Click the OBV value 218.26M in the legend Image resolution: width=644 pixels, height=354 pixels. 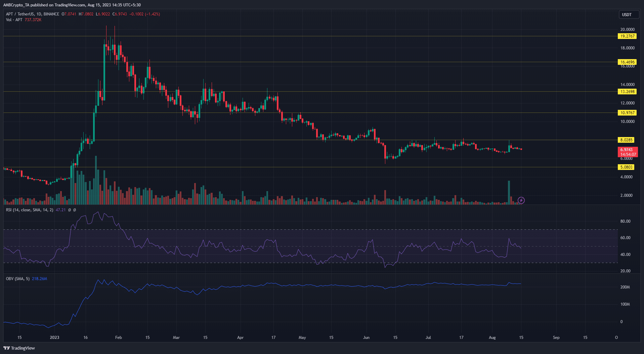pyautogui.click(x=39, y=279)
